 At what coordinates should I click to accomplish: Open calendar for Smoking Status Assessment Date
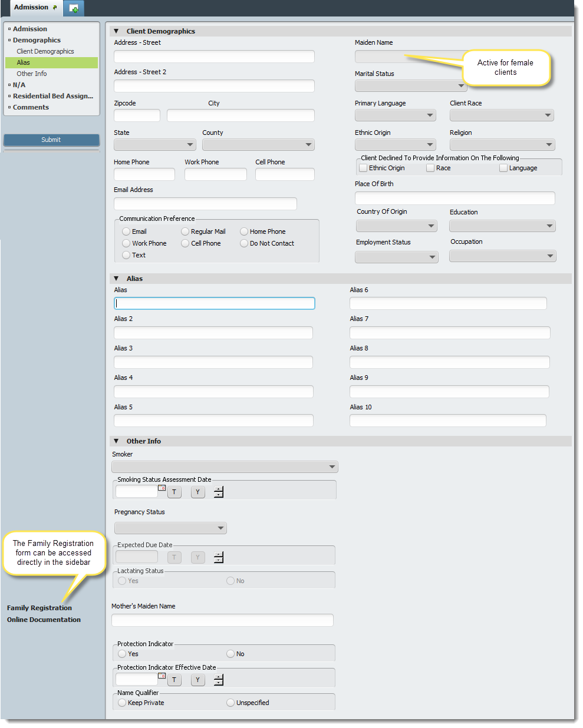click(x=162, y=488)
